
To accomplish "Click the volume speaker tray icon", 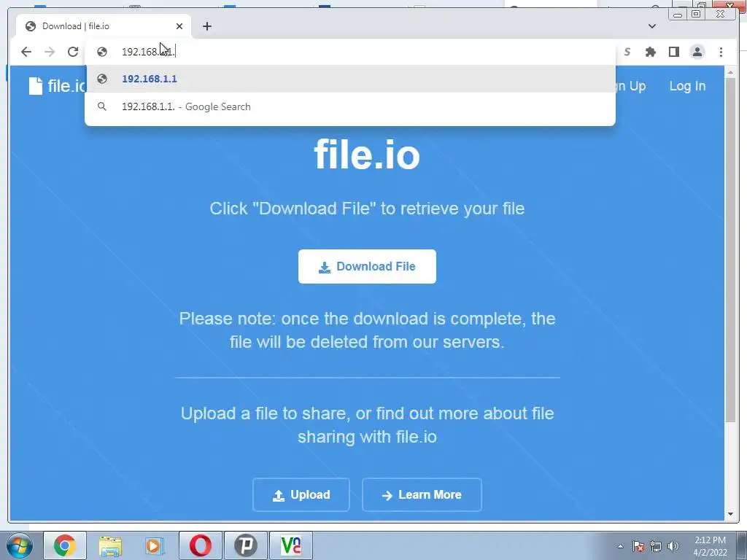I will click(x=673, y=546).
